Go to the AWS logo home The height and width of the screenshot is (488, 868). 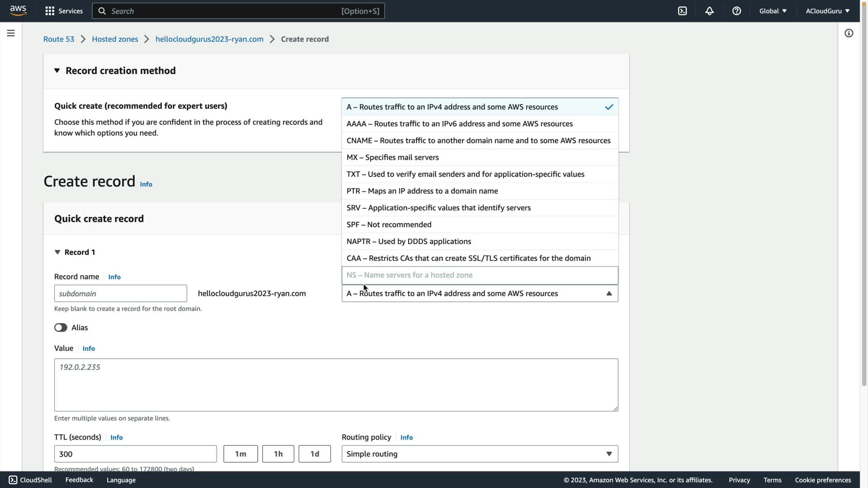[x=18, y=10]
